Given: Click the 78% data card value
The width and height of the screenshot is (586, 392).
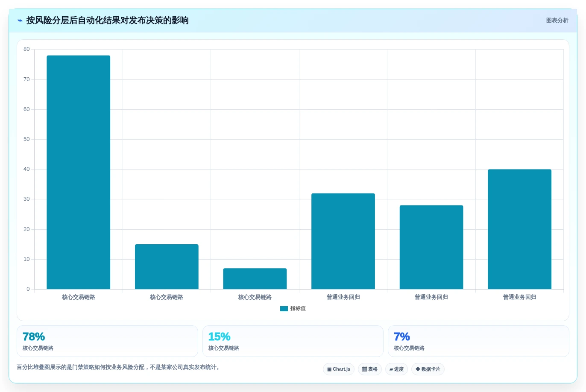Looking at the screenshot, I should 34,337.
